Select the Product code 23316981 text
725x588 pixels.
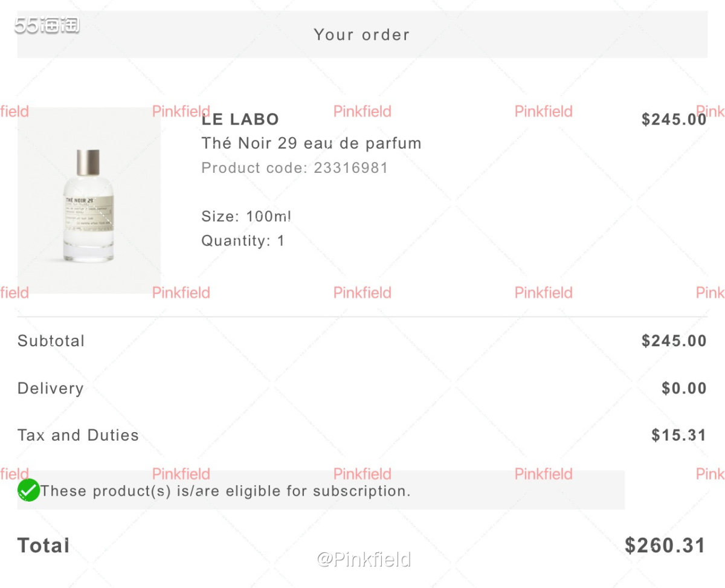tap(294, 168)
